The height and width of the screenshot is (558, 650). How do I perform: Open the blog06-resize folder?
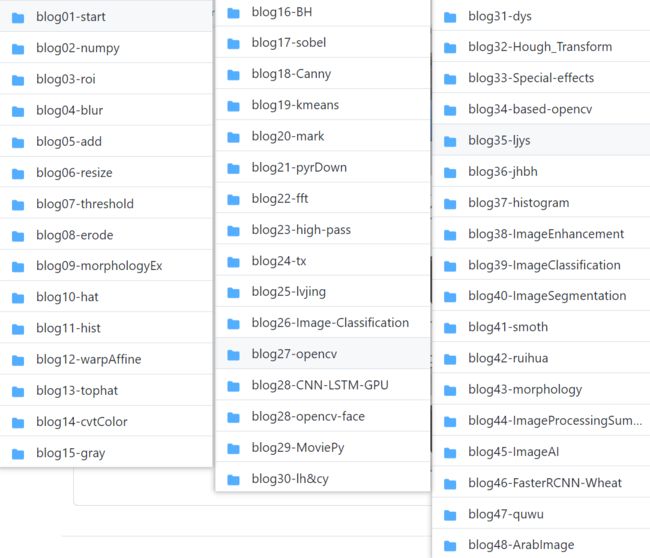pos(106,172)
